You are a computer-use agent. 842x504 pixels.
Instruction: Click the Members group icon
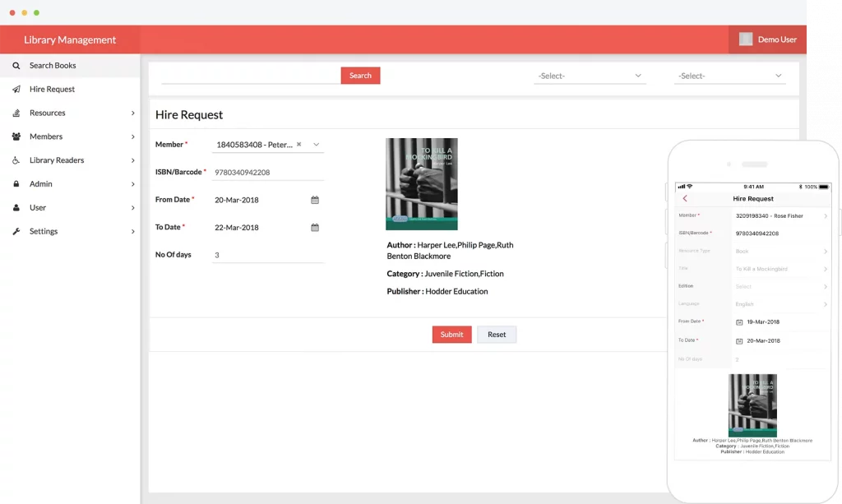[x=17, y=136]
